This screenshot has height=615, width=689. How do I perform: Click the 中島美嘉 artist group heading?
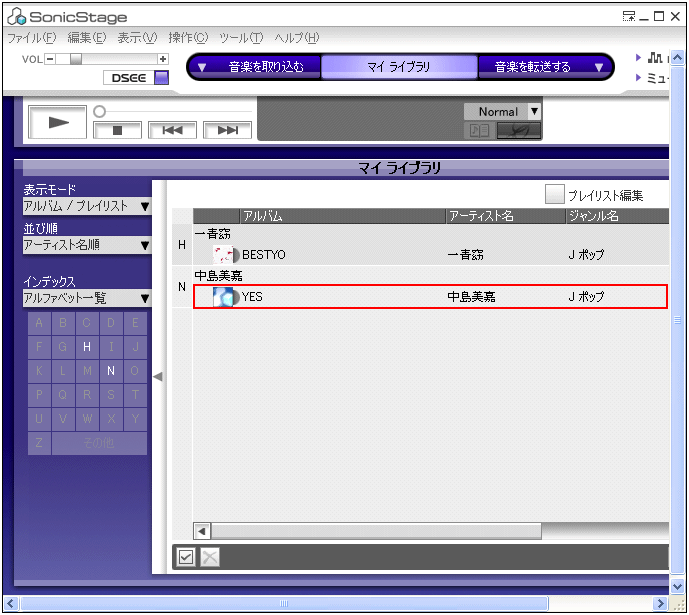tap(218, 276)
